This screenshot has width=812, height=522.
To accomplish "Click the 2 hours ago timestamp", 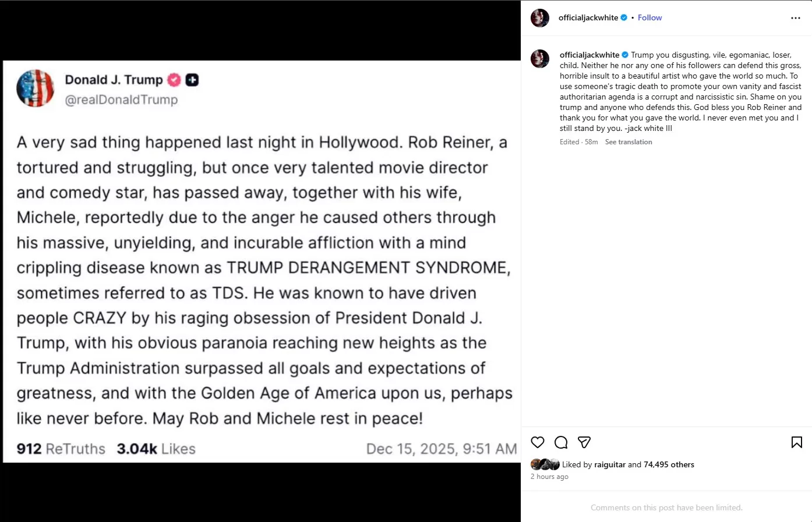I will [x=549, y=477].
